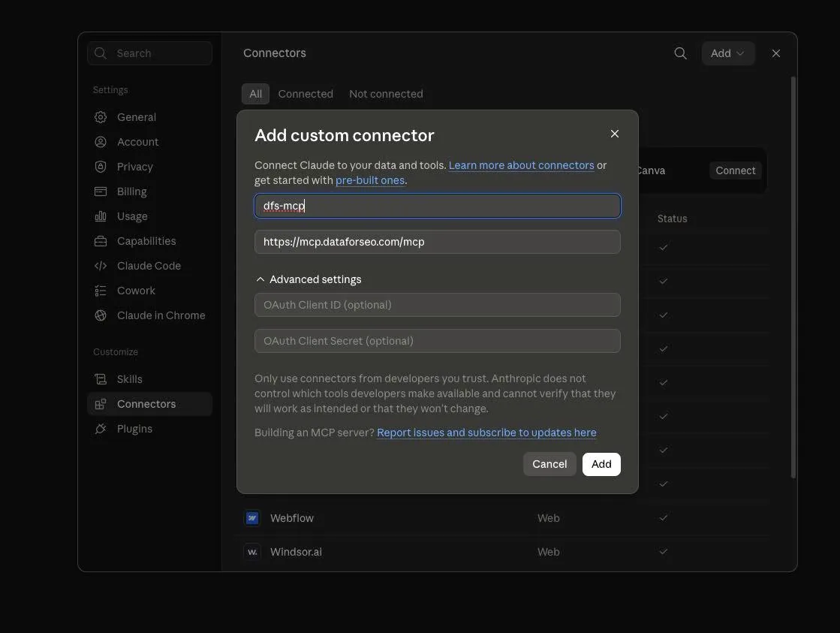Click the Capabilities briefcase icon
840x633 pixels.
coord(101,240)
